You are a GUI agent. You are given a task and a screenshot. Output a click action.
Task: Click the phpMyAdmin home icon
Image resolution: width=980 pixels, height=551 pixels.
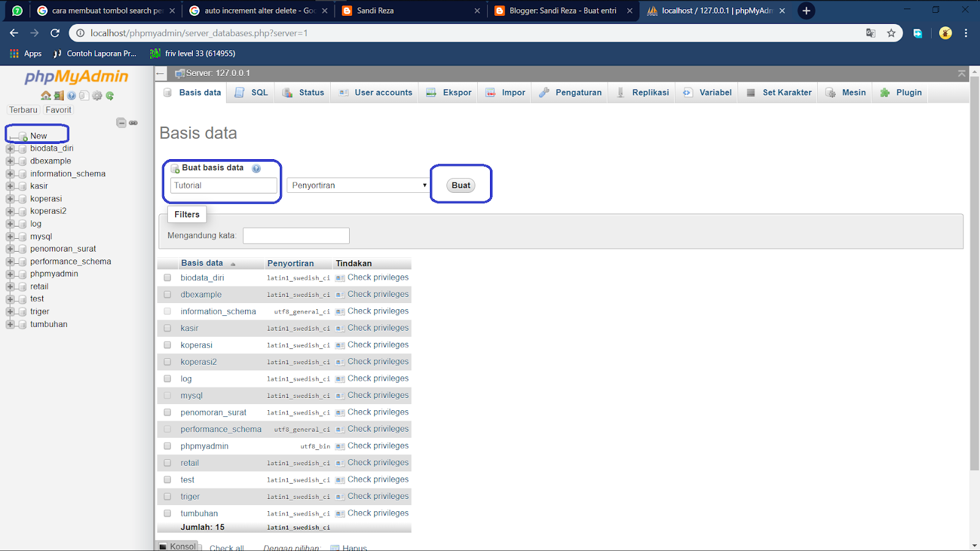[x=46, y=96]
